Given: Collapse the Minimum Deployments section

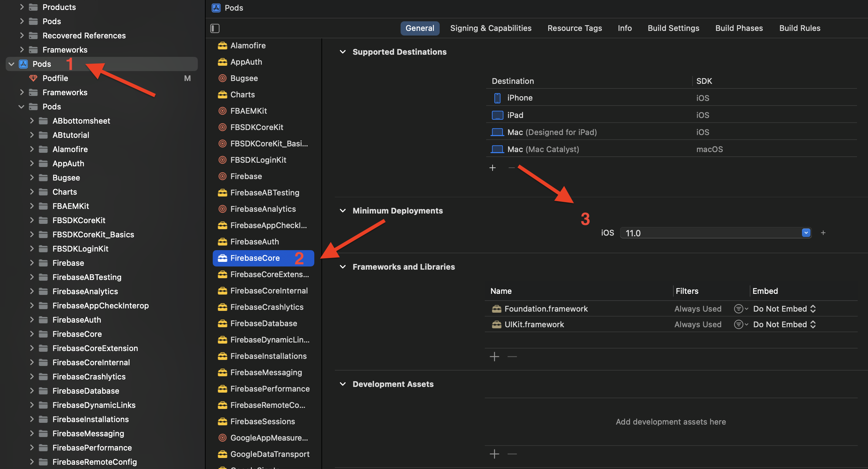Looking at the screenshot, I should pos(343,211).
